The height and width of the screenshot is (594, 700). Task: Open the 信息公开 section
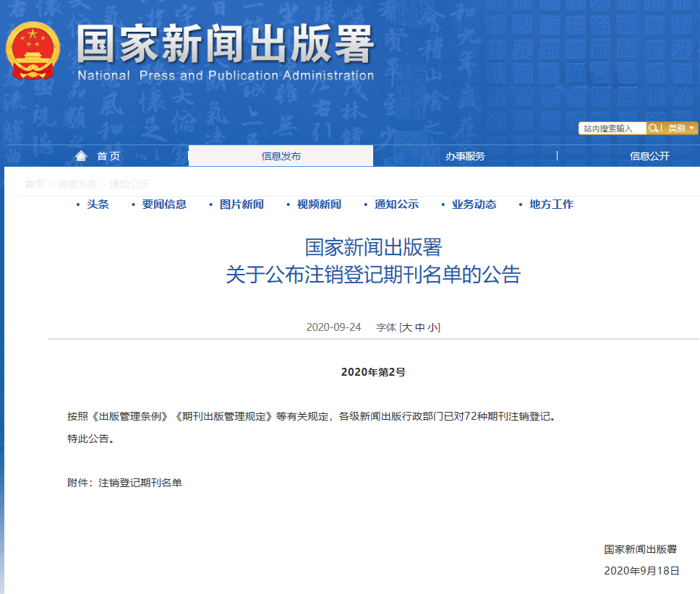650,155
